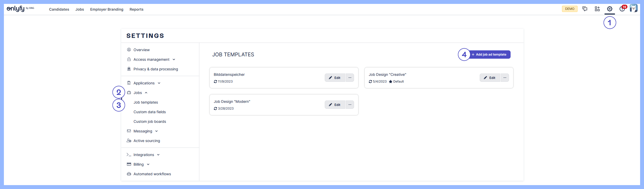
Task: Open more options for Job Design "Creative"
Action: 505,78
